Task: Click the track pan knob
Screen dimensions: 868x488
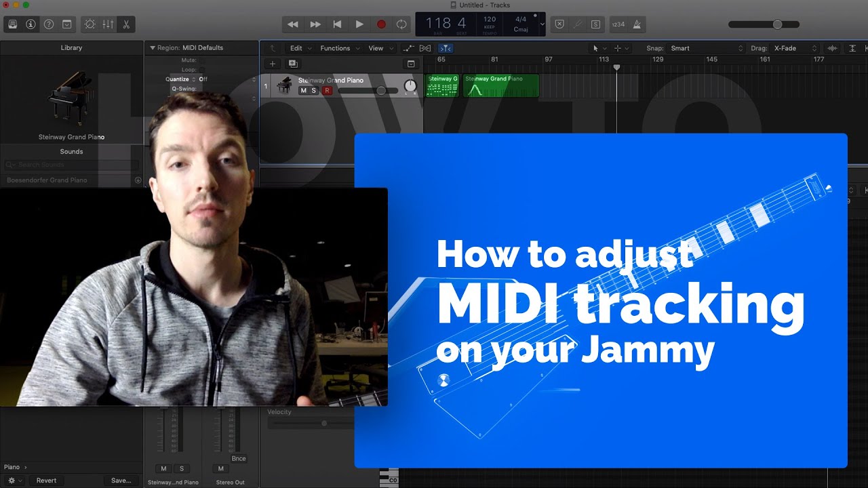Action: pyautogui.click(x=410, y=86)
